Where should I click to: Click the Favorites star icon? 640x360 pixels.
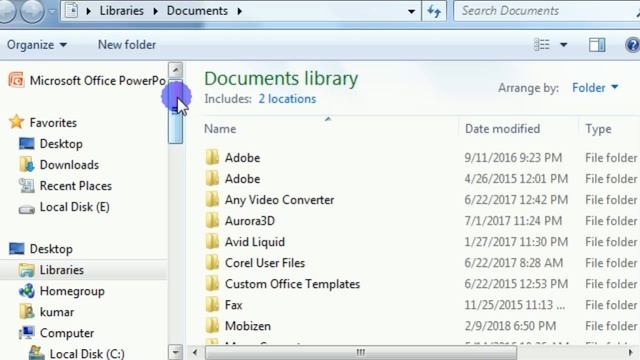[16, 122]
